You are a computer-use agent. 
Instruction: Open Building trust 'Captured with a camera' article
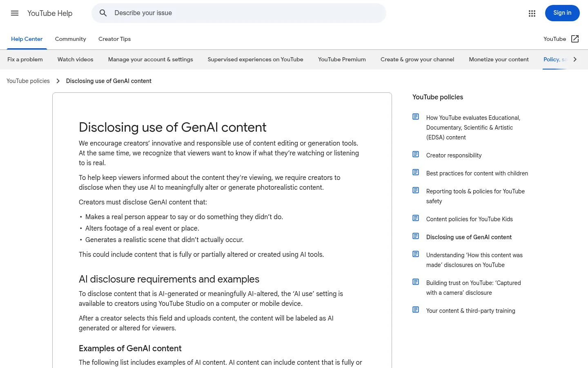pyautogui.click(x=474, y=288)
